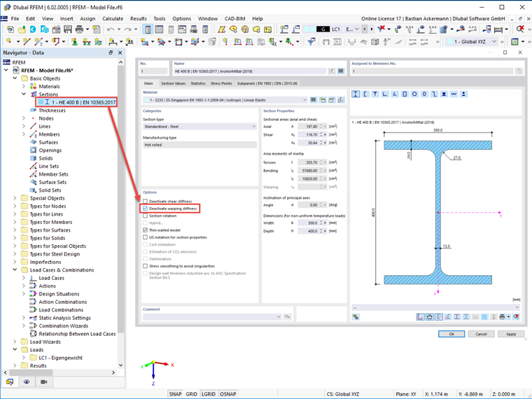Open the Section type dropdown
532x399 pixels.
(199, 127)
